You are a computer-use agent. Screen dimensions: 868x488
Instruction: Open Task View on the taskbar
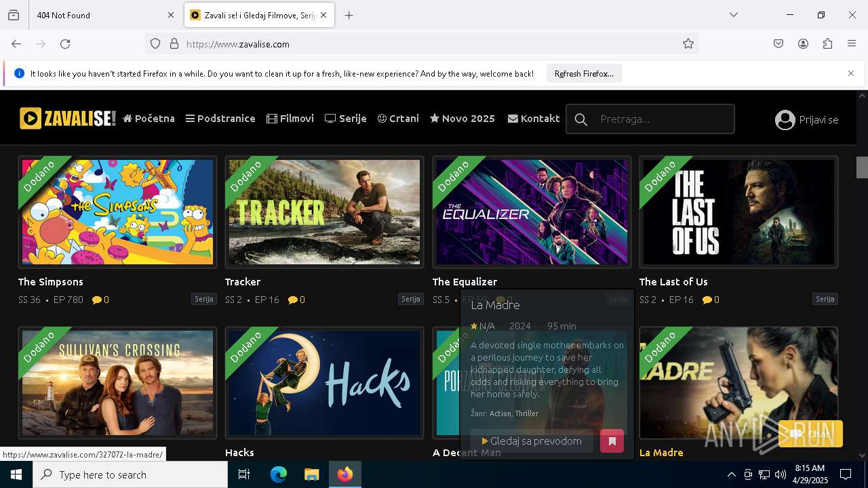tap(244, 474)
